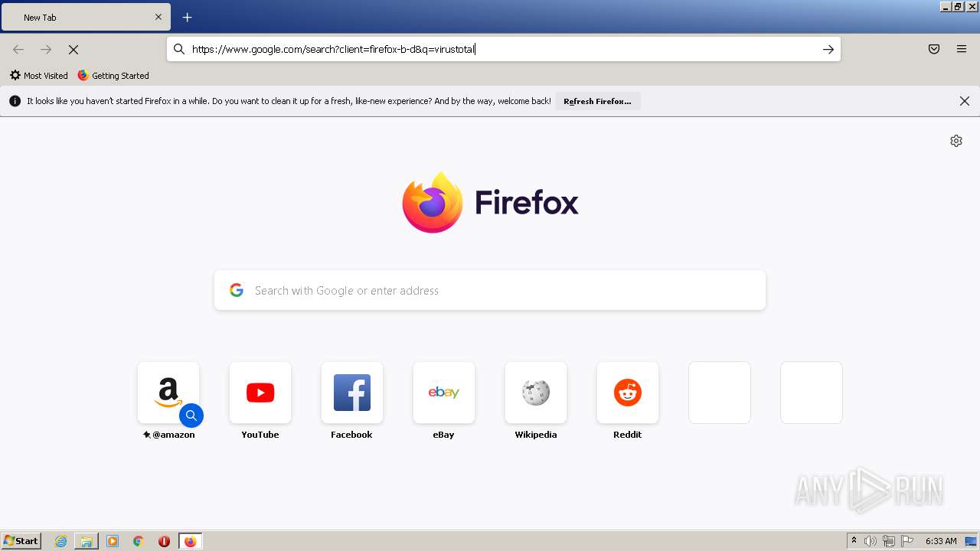Open the Firefox application menu

tap(962, 49)
